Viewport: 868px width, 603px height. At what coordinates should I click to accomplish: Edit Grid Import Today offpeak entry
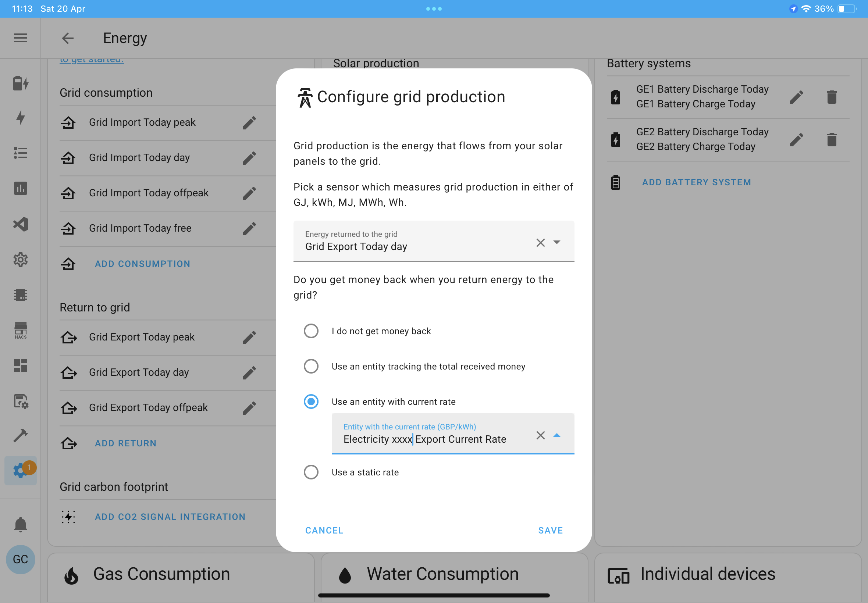tap(249, 193)
